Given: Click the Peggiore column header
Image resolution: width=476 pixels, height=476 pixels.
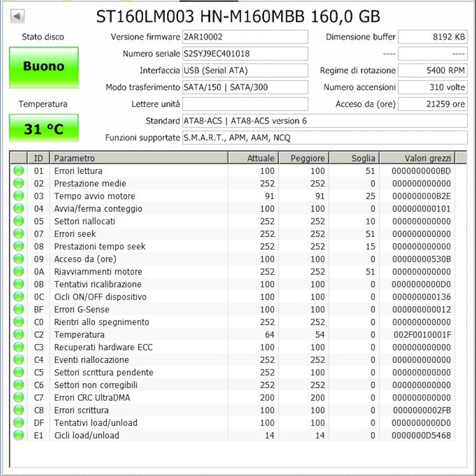Looking at the screenshot, I should pyautogui.click(x=304, y=158).
